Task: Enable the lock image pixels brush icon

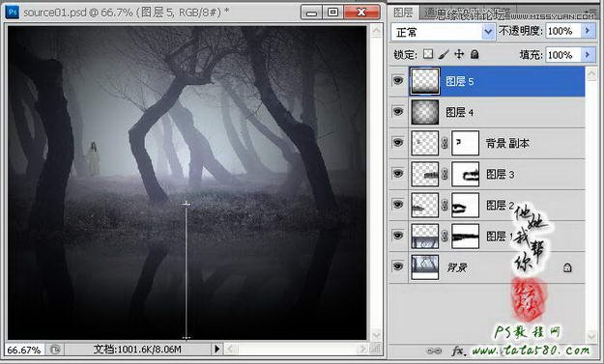Action: (x=444, y=54)
